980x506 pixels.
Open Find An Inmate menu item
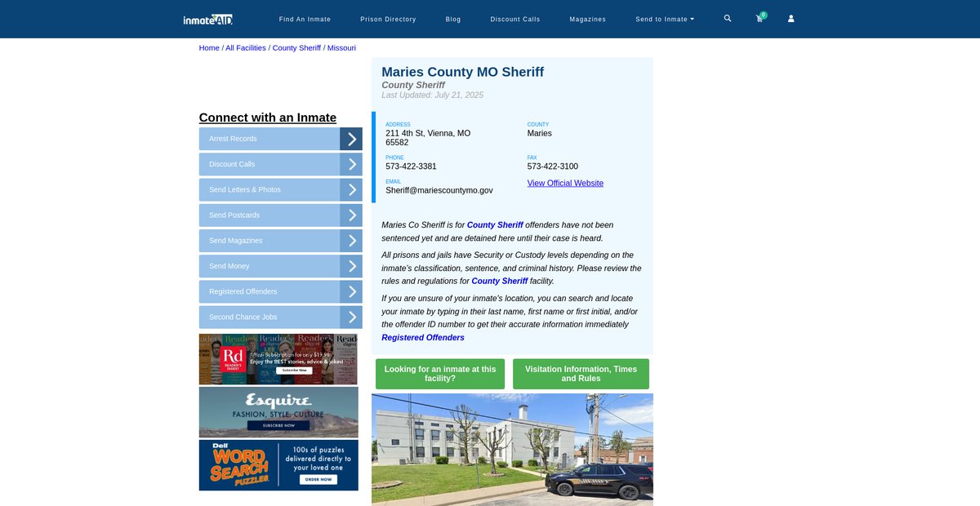click(x=305, y=19)
